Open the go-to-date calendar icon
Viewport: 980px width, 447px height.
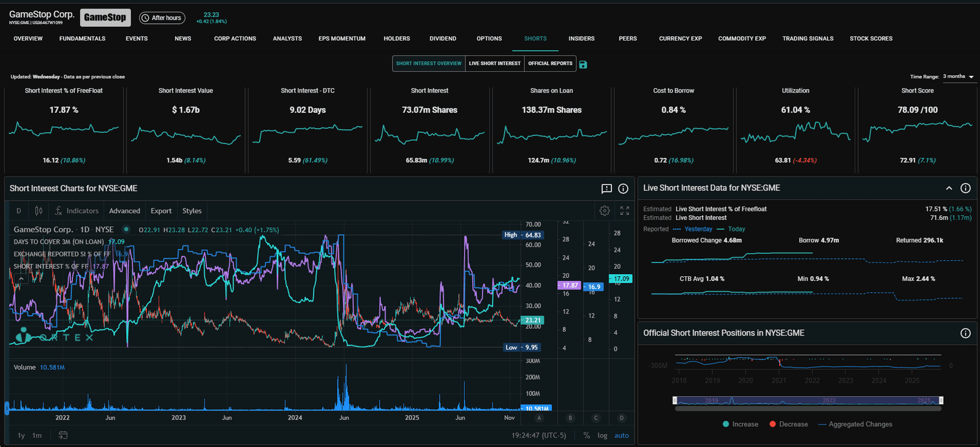pos(62,435)
